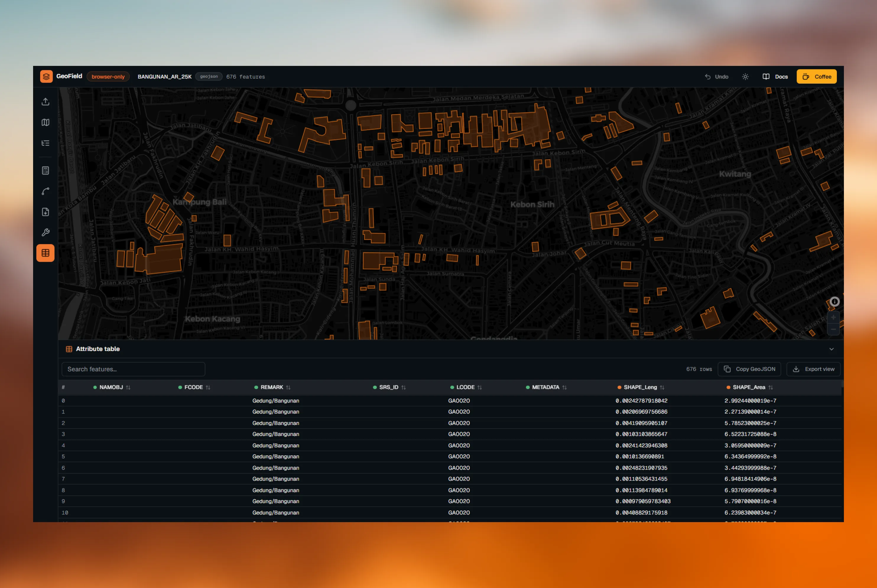Viewport: 877px width, 588px height.
Task: Click value 0.00242787918042 in SHAPE_Leng
Action: [641, 400]
